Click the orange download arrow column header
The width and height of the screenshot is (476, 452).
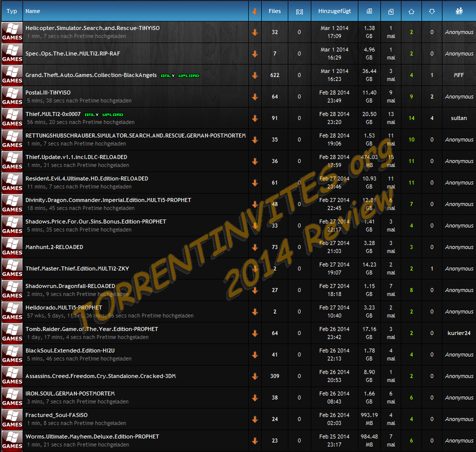(x=255, y=11)
